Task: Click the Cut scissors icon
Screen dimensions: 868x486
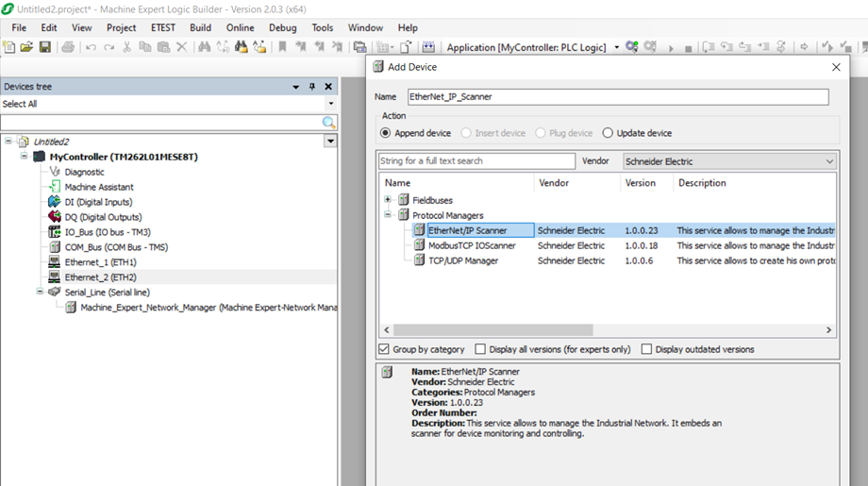Action: click(x=126, y=47)
